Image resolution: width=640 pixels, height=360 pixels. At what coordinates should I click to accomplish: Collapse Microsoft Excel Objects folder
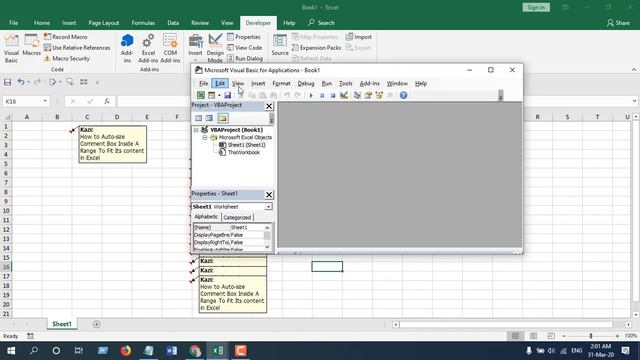(205, 138)
